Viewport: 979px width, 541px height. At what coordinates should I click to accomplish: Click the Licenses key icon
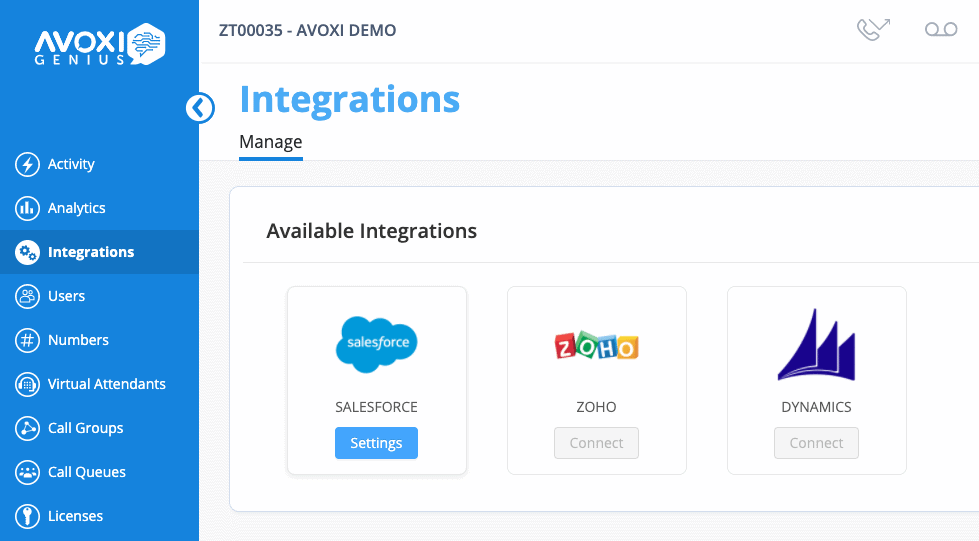coord(28,516)
